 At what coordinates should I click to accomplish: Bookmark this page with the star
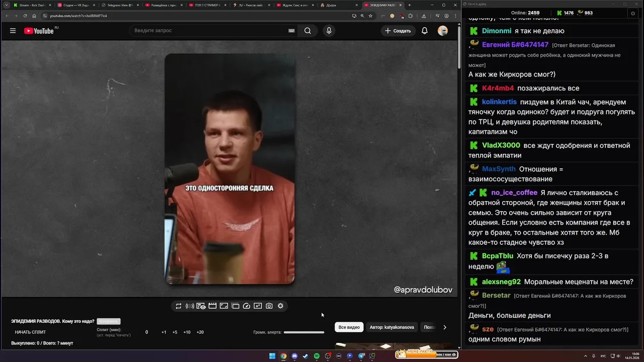(x=370, y=16)
